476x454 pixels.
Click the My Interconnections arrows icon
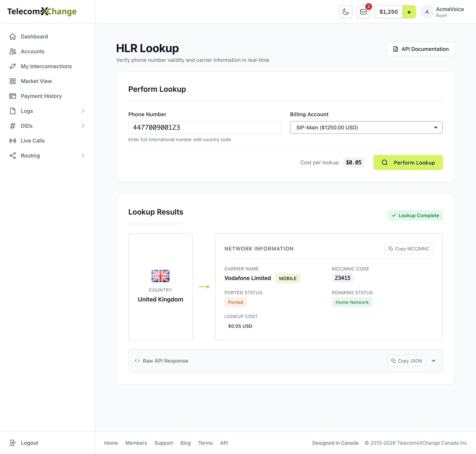click(12, 66)
